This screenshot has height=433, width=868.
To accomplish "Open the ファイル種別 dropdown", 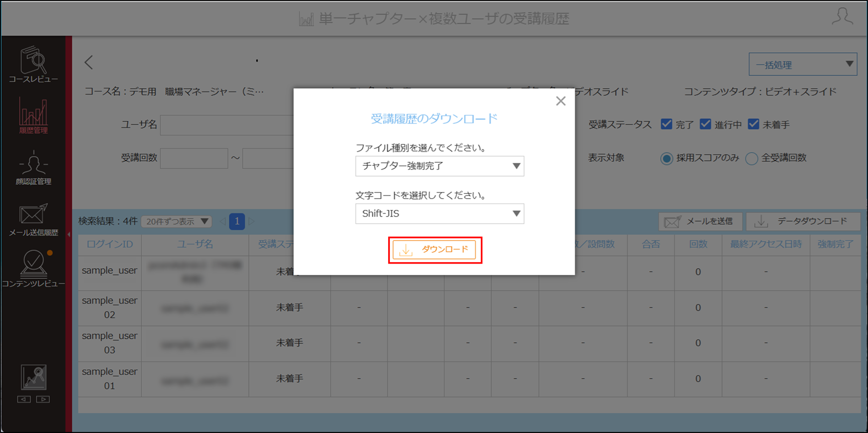I will pyautogui.click(x=439, y=166).
